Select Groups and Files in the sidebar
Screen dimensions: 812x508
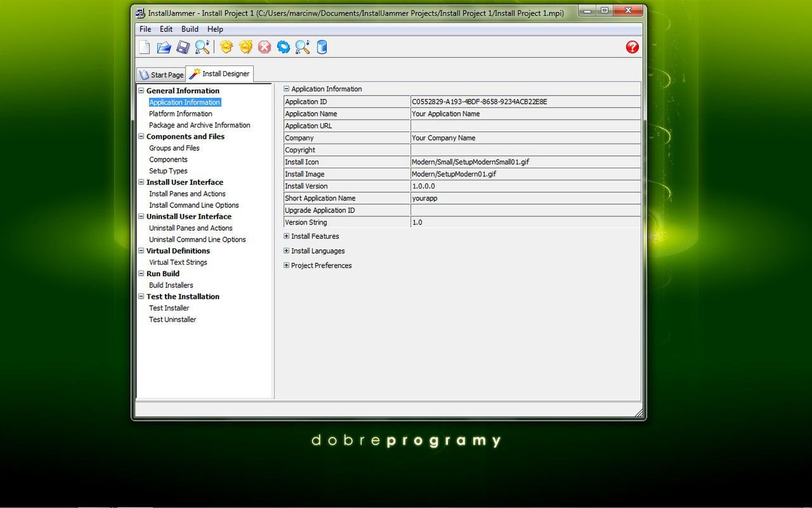click(174, 147)
